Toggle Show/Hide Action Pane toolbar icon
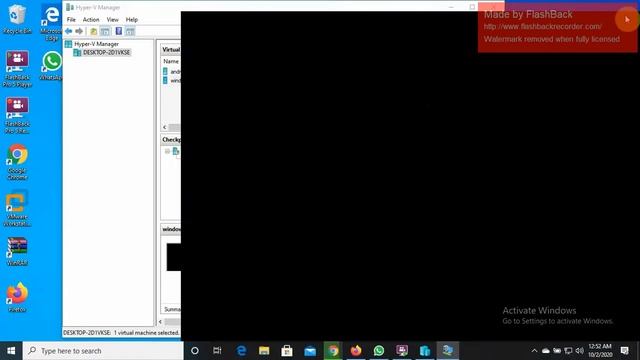This screenshot has width=640, height=360. point(130,31)
